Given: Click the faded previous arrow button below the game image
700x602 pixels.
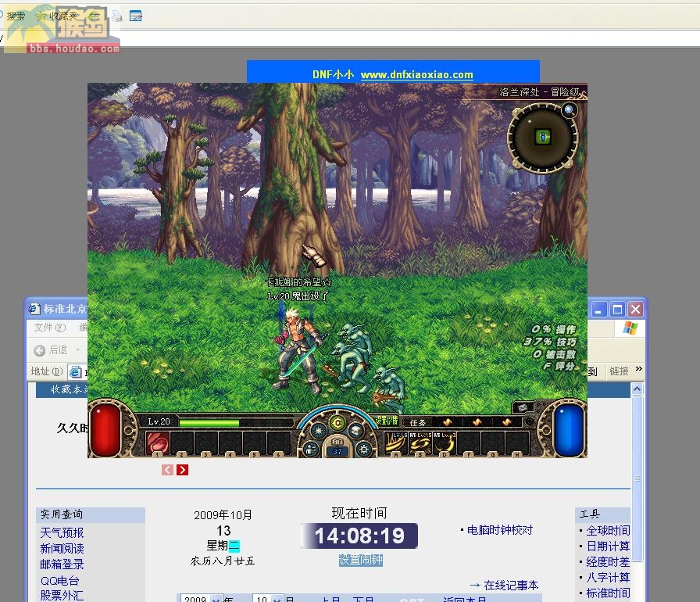Looking at the screenshot, I should [x=167, y=470].
